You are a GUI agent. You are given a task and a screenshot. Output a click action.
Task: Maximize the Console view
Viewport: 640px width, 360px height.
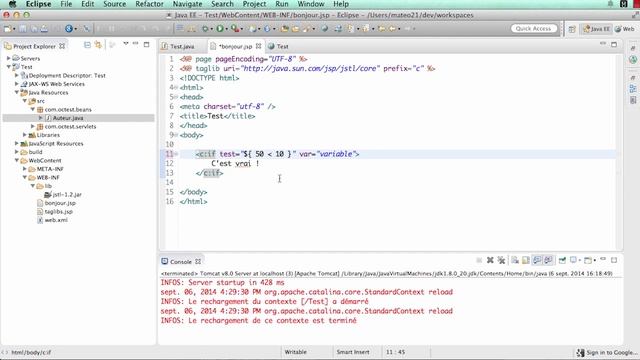point(614,260)
